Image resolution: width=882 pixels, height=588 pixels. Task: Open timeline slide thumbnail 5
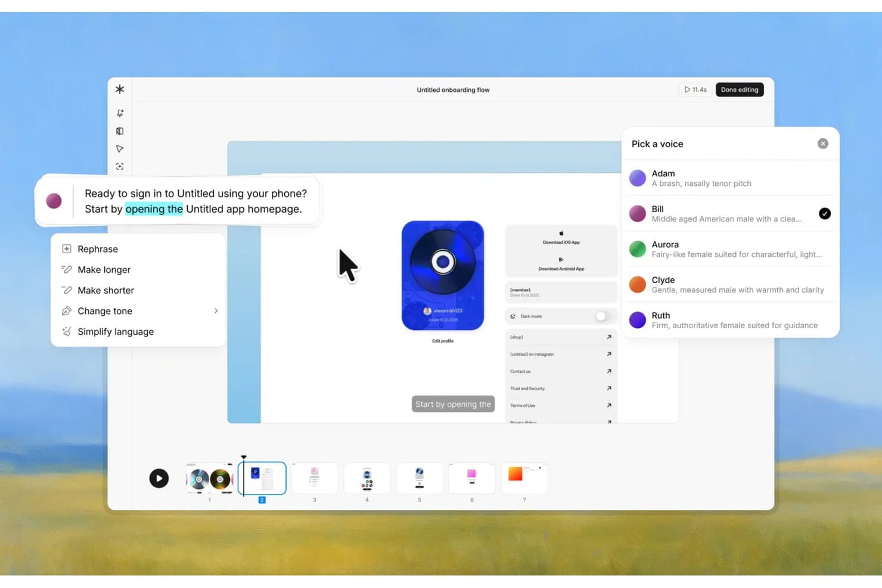click(x=420, y=478)
